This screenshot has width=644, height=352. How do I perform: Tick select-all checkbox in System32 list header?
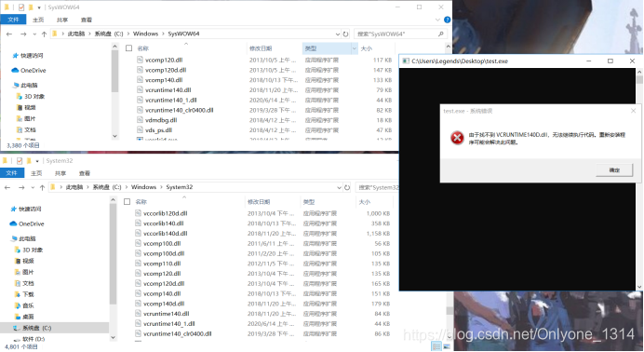pos(127,202)
